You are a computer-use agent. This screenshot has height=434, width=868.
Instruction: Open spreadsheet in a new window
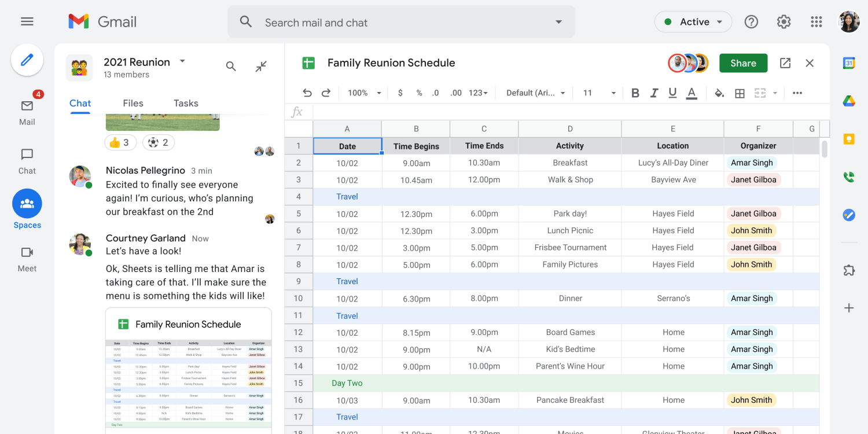[785, 63]
